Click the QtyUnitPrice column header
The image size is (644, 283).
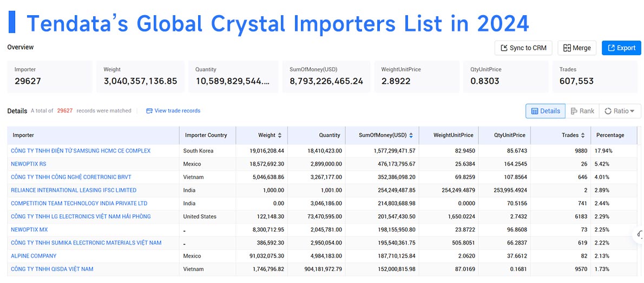(505, 135)
